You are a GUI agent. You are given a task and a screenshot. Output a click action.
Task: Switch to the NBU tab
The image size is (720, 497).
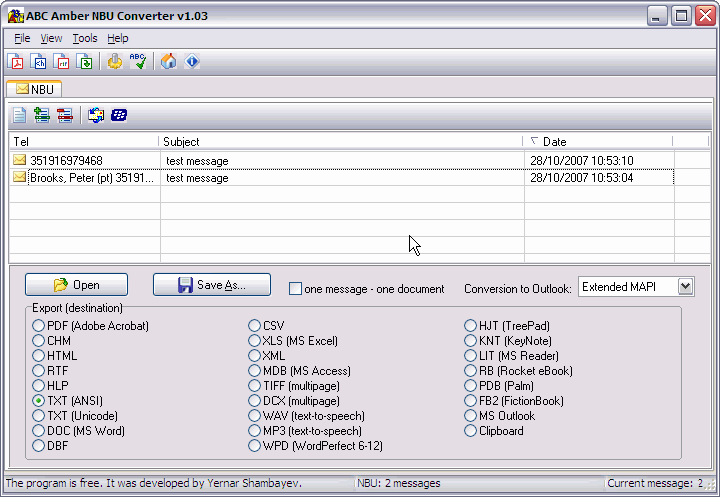[35, 89]
